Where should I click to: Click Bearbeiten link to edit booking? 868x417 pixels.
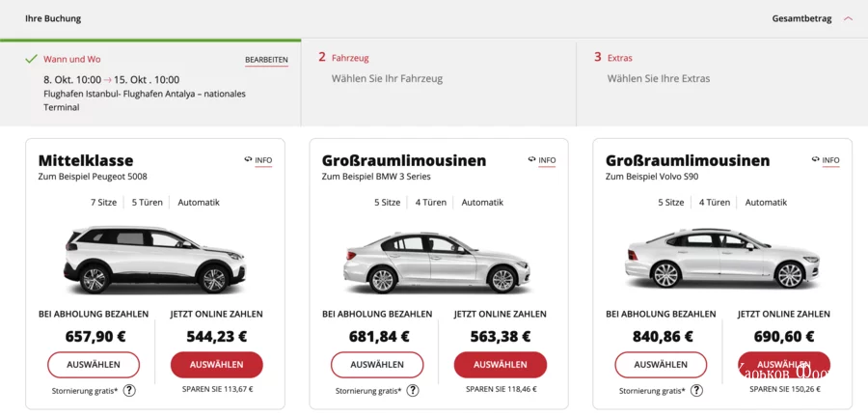click(x=266, y=60)
